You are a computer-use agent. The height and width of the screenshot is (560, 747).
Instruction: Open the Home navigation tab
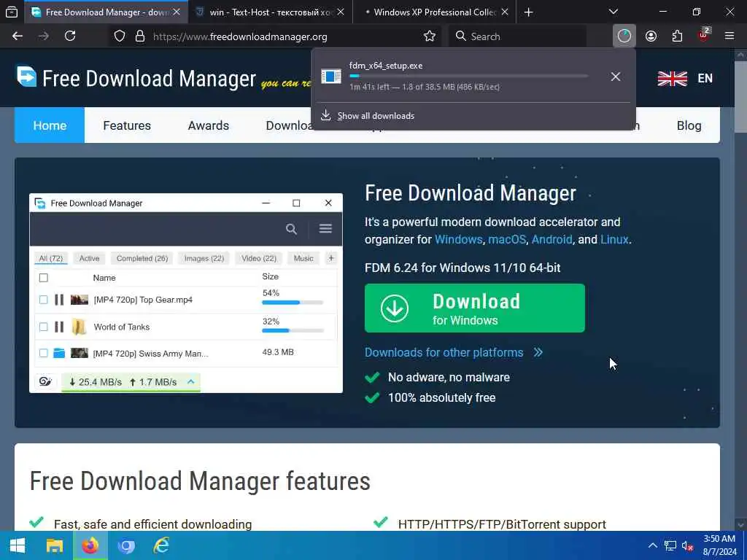[x=50, y=125]
